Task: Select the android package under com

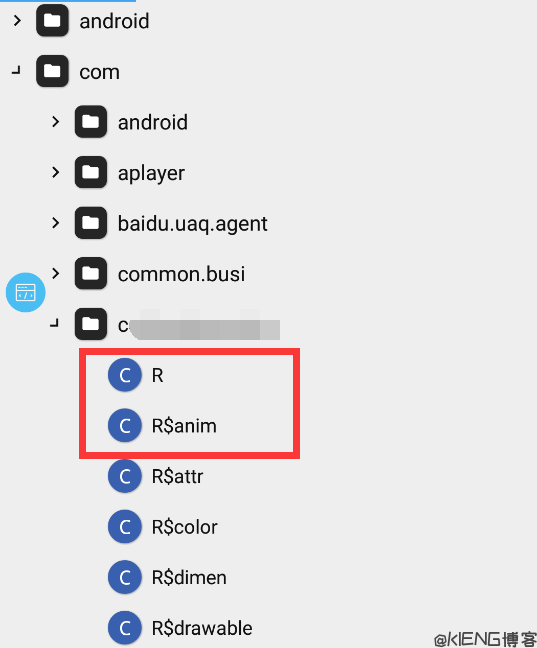Action: tap(153, 122)
